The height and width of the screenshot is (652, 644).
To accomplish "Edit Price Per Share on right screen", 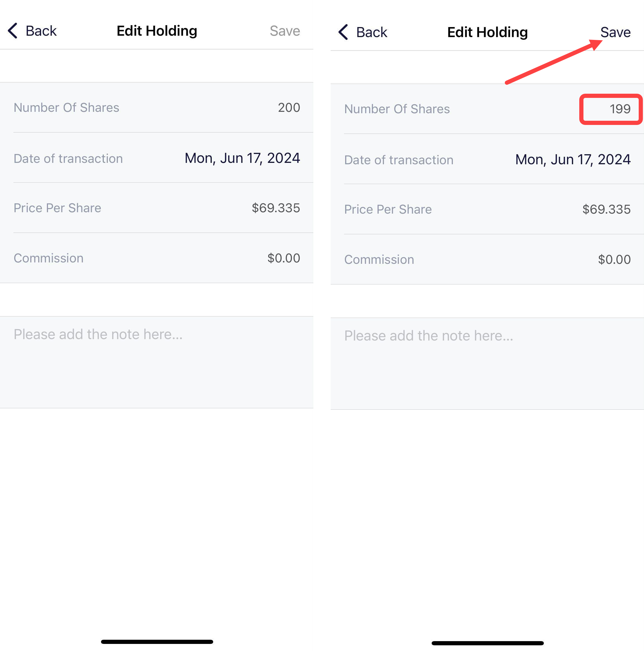I will click(606, 209).
